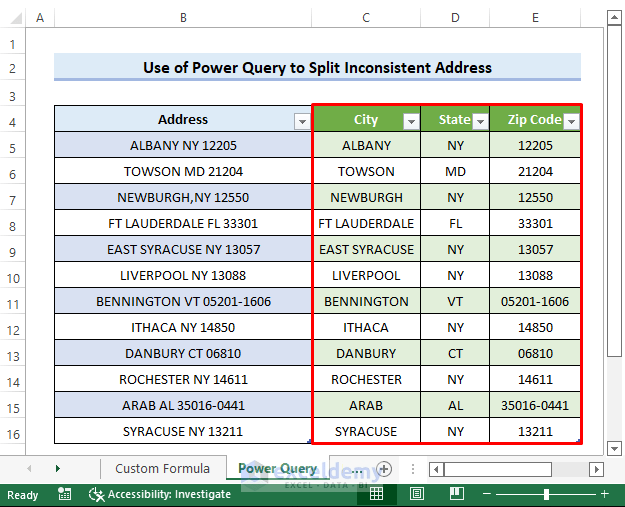This screenshot has height=507, width=625.
Task: Click State cell 'AL'
Action: click(455, 405)
